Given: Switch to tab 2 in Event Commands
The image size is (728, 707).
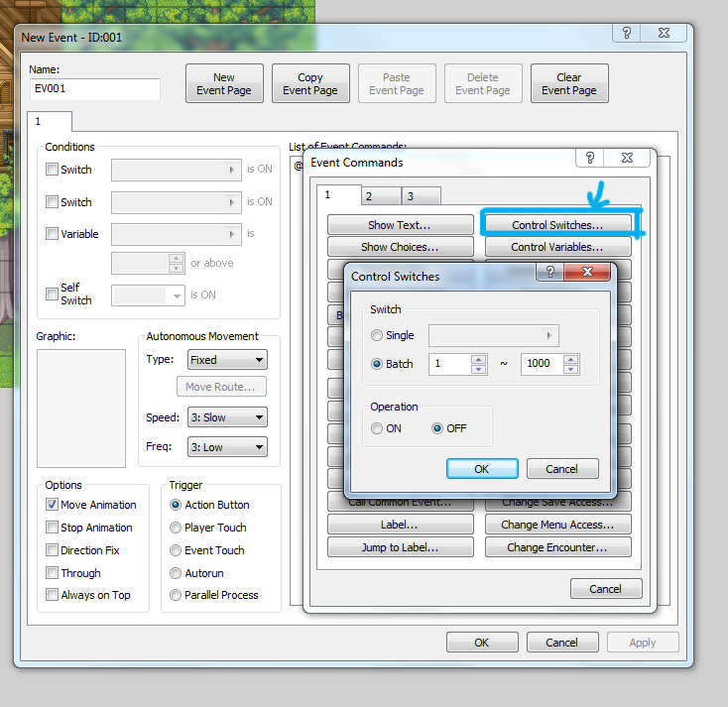Looking at the screenshot, I should click(380, 196).
